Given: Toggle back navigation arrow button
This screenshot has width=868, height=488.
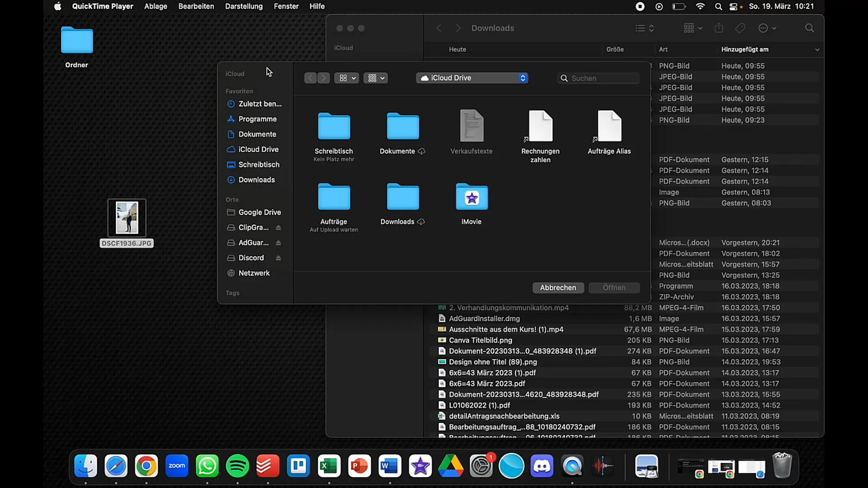Looking at the screenshot, I should (310, 78).
